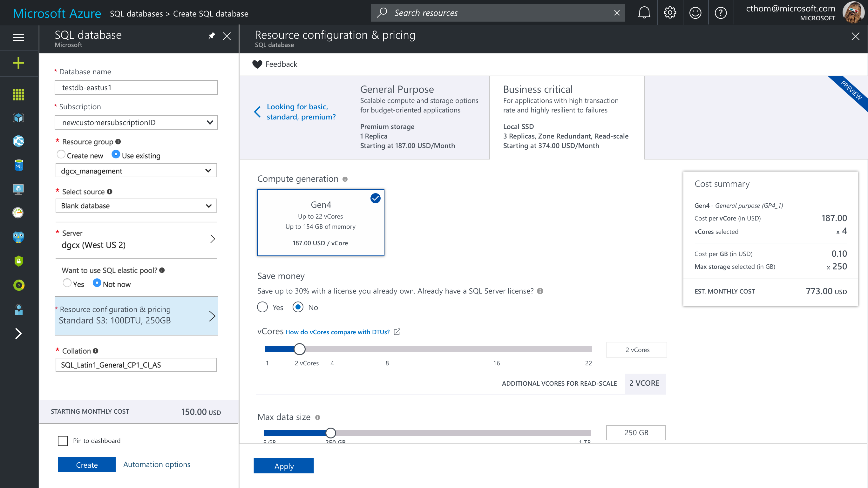Click the Select source info icon
868x488 pixels.
pyautogui.click(x=110, y=192)
